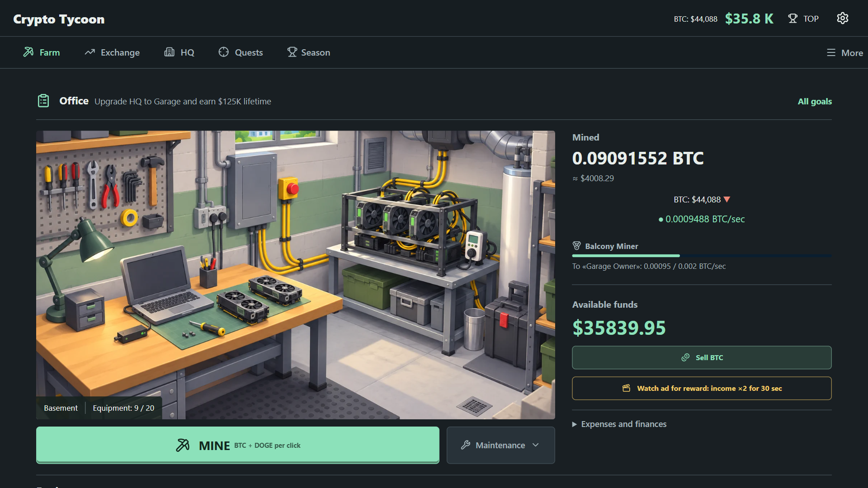
Task: Click the $35839.95 available funds value
Action: pyautogui.click(x=619, y=328)
